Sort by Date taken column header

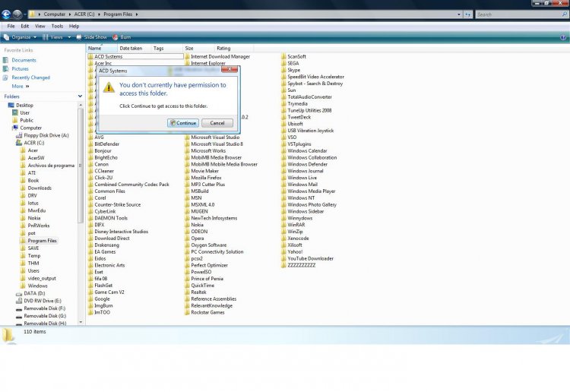coord(134,48)
